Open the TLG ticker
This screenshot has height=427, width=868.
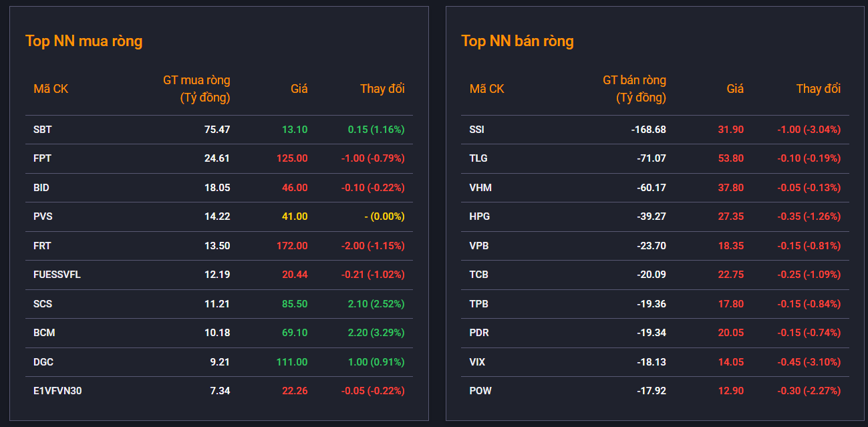(478, 158)
